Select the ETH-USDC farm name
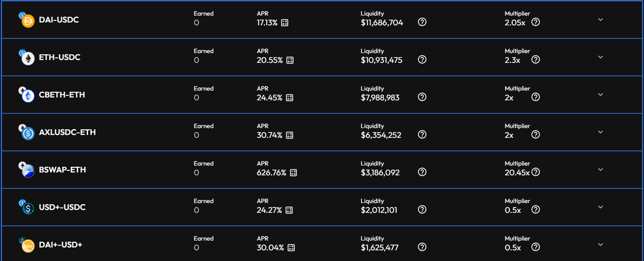 click(60, 57)
